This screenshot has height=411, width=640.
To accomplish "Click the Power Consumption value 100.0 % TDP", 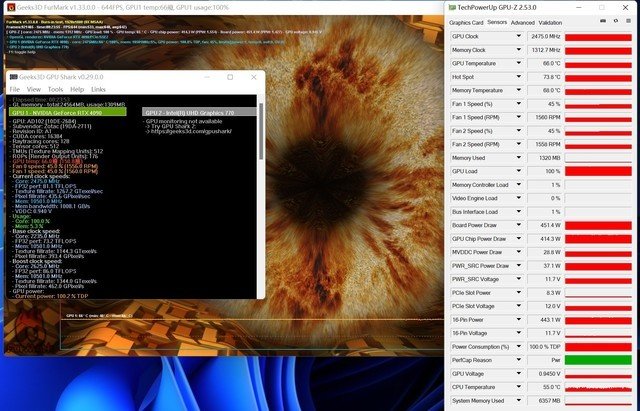I will click(545, 347).
